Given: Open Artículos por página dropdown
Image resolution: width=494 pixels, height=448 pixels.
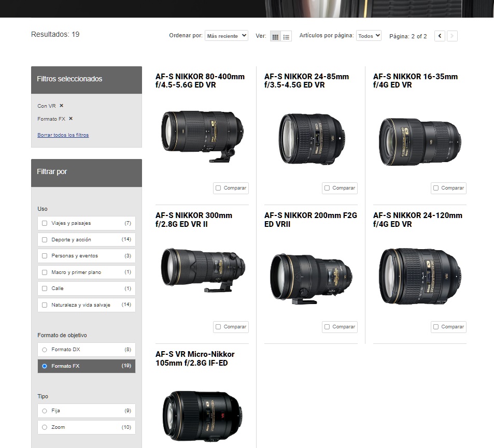Looking at the screenshot, I should point(369,36).
